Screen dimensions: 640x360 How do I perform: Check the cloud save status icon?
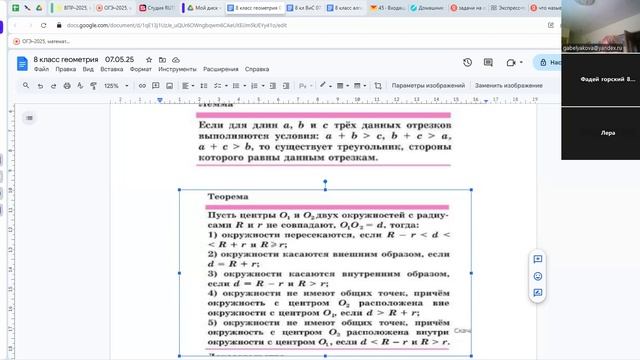[x=176, y=60]
